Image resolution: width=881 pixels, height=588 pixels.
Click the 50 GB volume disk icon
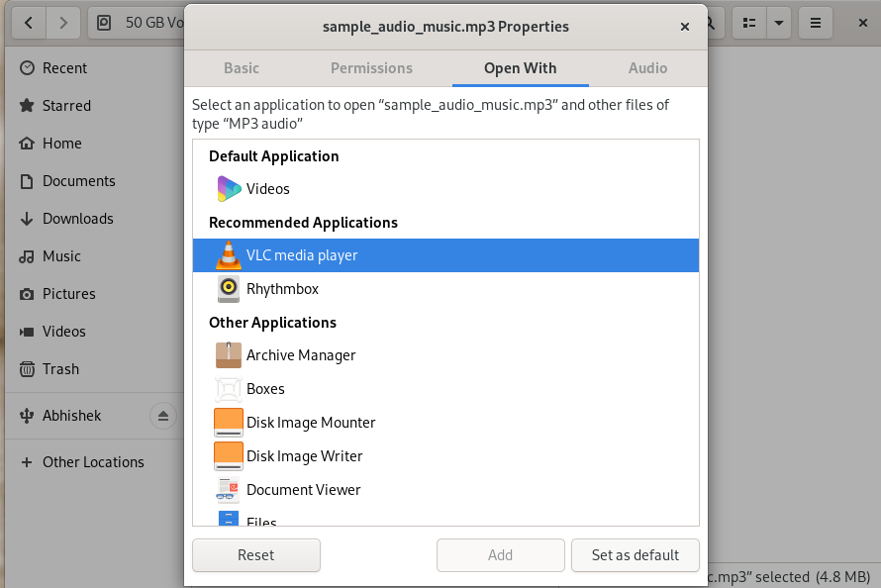click(x=104, y=23)
